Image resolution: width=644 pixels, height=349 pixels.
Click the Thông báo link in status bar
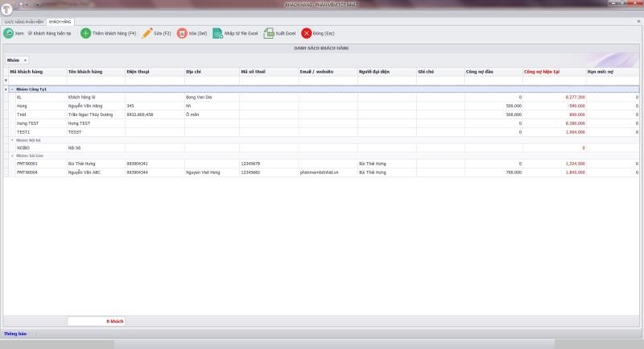point(15,333)
